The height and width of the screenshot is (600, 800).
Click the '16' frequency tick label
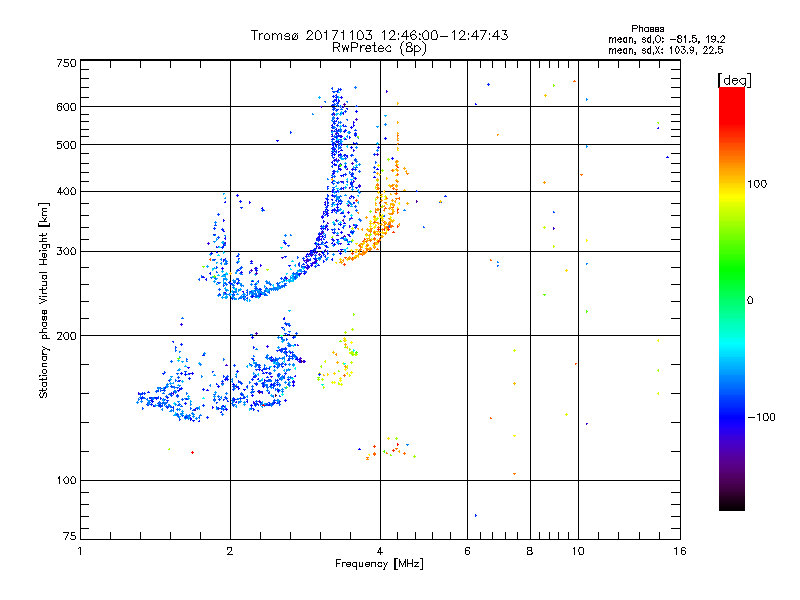(x=680, y=551)
